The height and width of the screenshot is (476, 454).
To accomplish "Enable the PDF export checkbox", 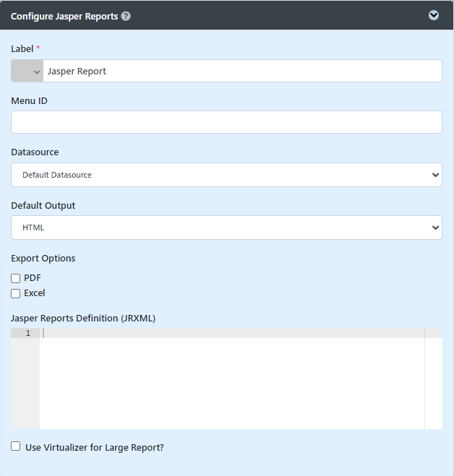I will coord(16,278).
